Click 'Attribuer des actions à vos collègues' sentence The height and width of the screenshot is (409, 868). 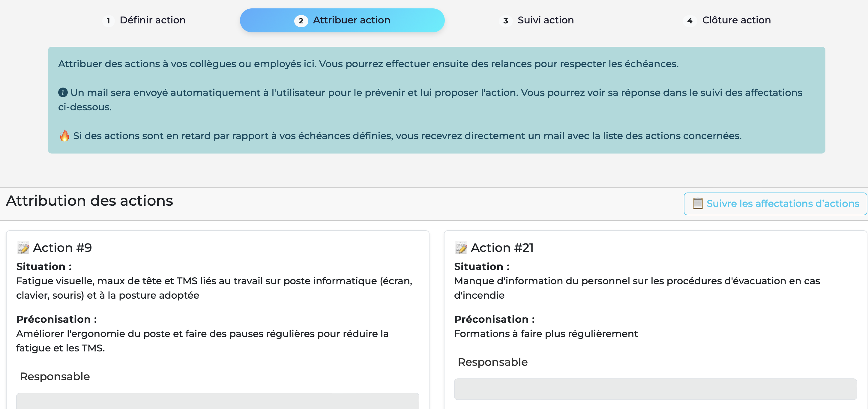coord(368,64)
